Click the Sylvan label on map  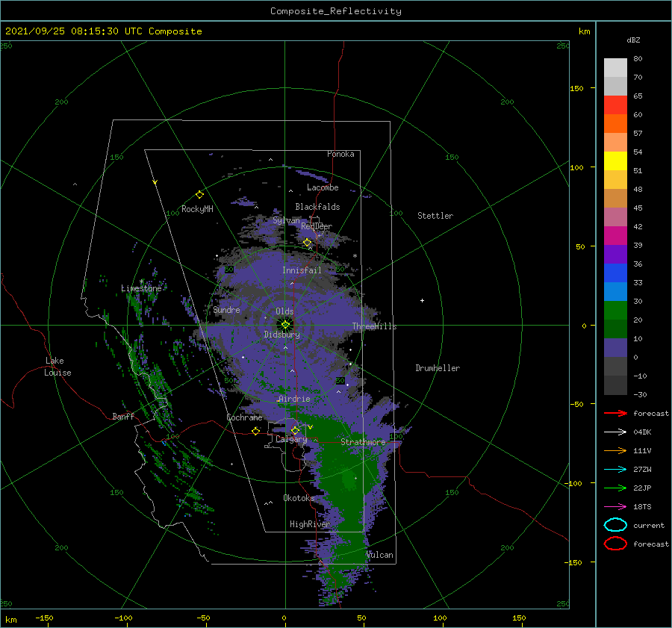[x=286, y=220]
